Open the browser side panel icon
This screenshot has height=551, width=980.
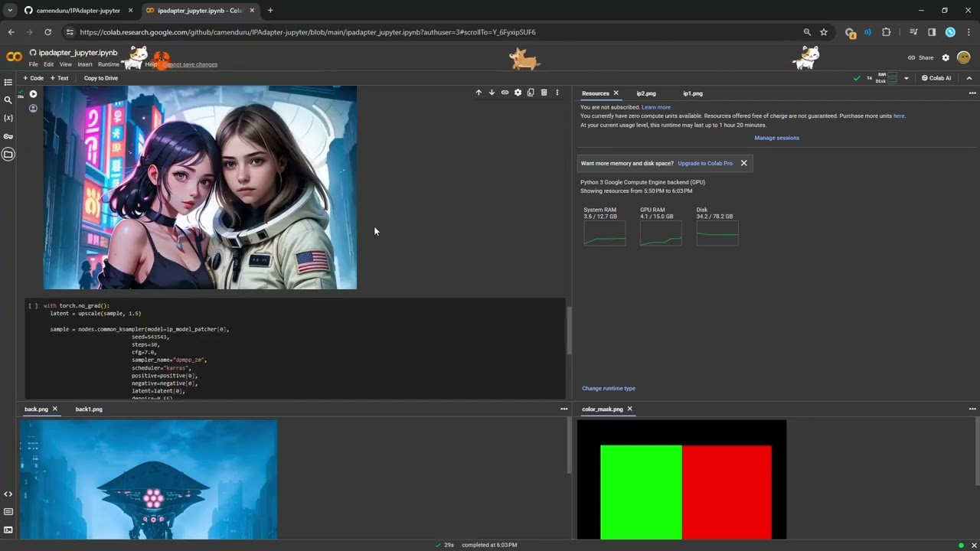pos(932,32)
